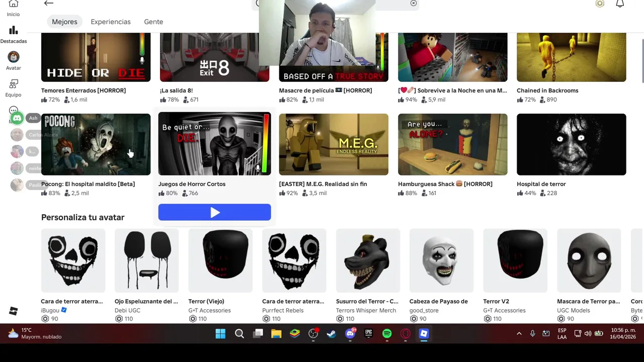Select Susurro del Terror wolf head item
The height and width of the screenshot is (362, 644).
[368, 260]
